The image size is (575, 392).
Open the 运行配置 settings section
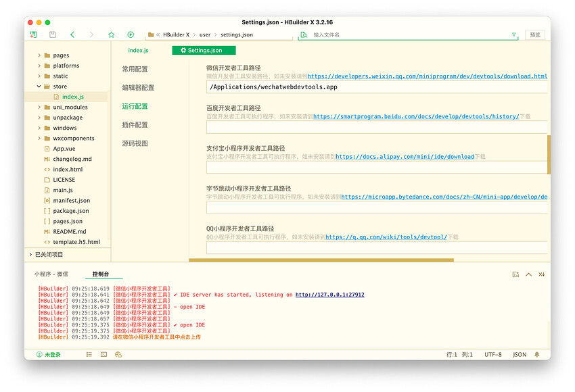(135, 106)
